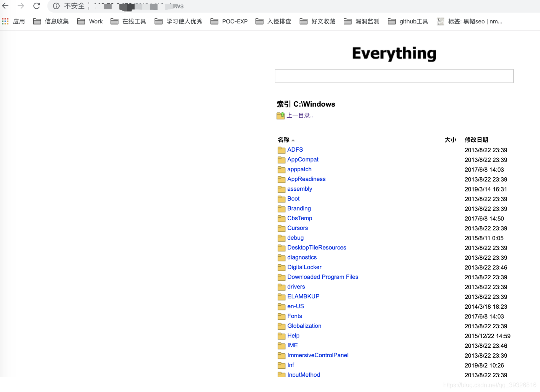
Task: Open the 学习使人优秀 bookmark folder
Action: (178, 21)
